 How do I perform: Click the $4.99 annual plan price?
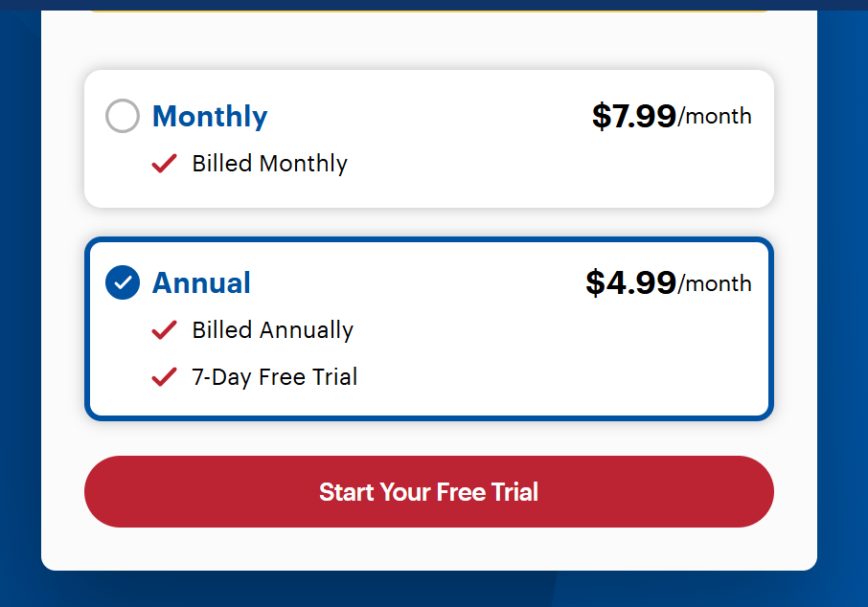point(630,282)
